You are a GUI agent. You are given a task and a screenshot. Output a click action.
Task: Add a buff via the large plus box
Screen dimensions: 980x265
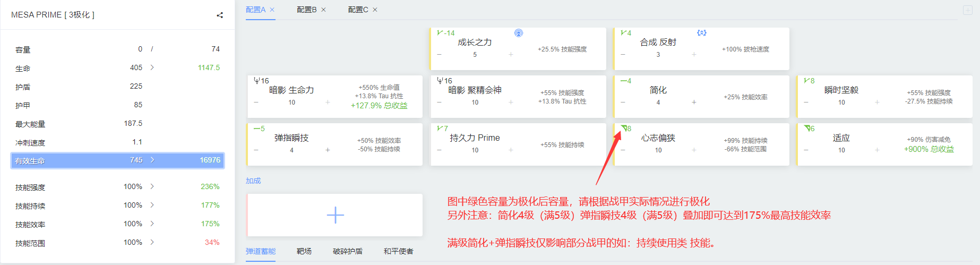[x=335, y=215]
